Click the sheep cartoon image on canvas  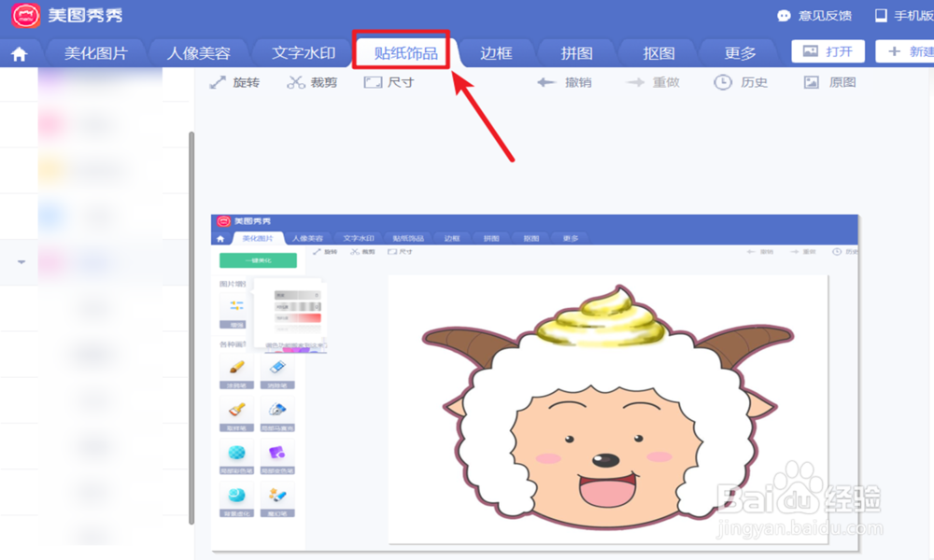point(608,408)
